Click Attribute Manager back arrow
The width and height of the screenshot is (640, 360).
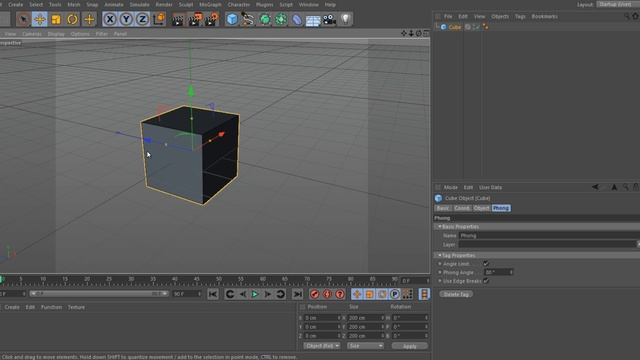[x=596, y=187]
